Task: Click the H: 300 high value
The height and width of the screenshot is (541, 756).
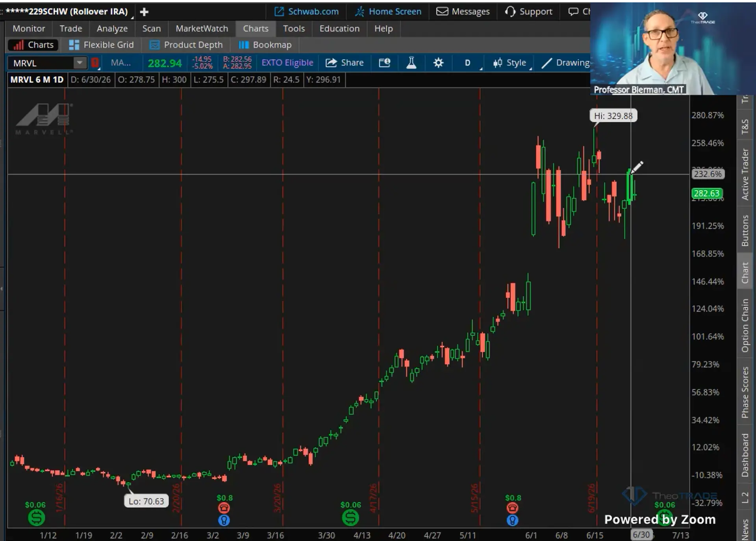Action: pyautogui.click(x=174, y=80)
